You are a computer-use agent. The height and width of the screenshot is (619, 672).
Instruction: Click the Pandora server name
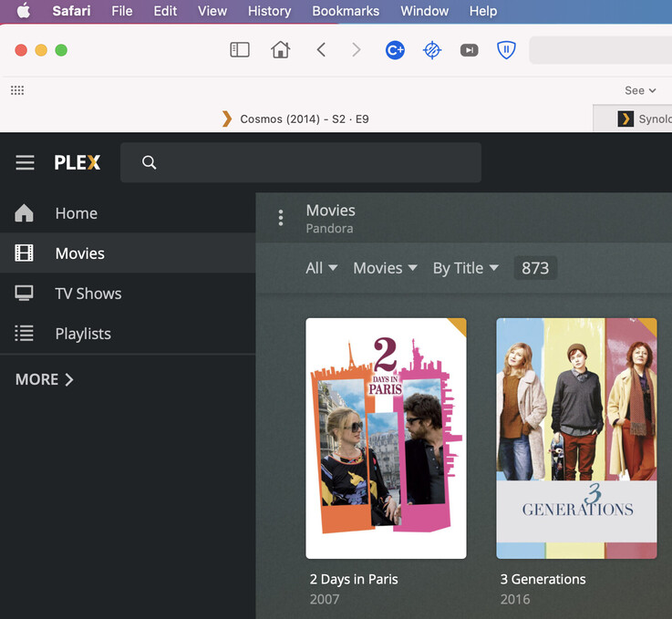[x=329, y=228]
